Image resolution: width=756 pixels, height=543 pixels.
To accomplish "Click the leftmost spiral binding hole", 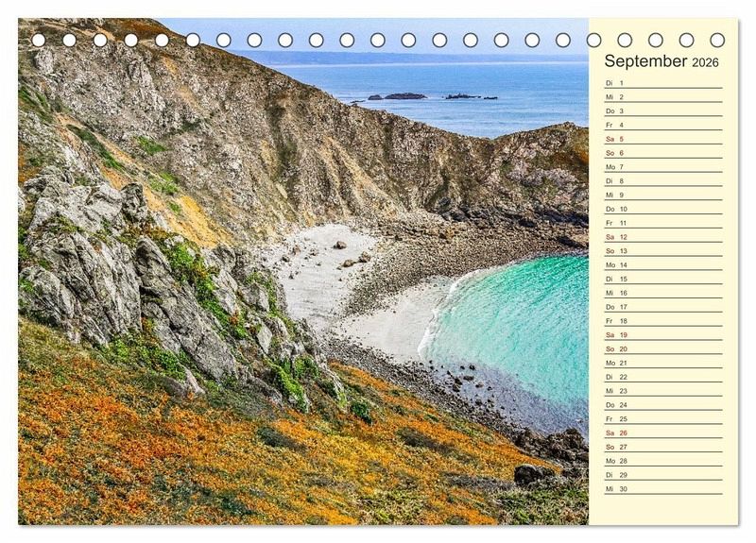I will coord(39,40).
